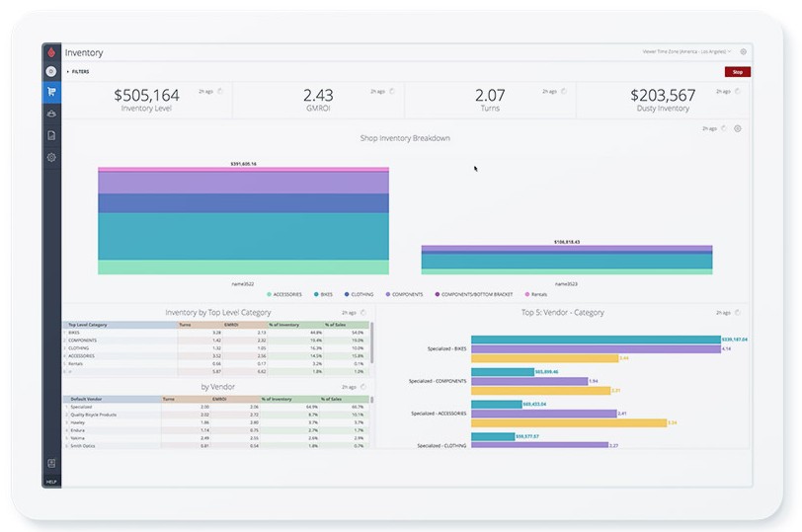
Task: Click the Rentals row in the category table
Action: click(x=216, y=364)
